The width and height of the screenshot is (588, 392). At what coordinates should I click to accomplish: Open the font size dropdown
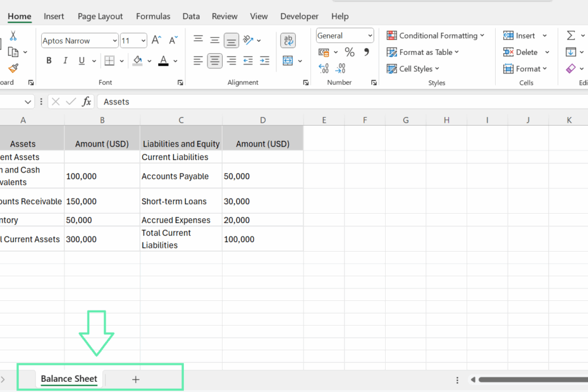click(x=144, y=40)
